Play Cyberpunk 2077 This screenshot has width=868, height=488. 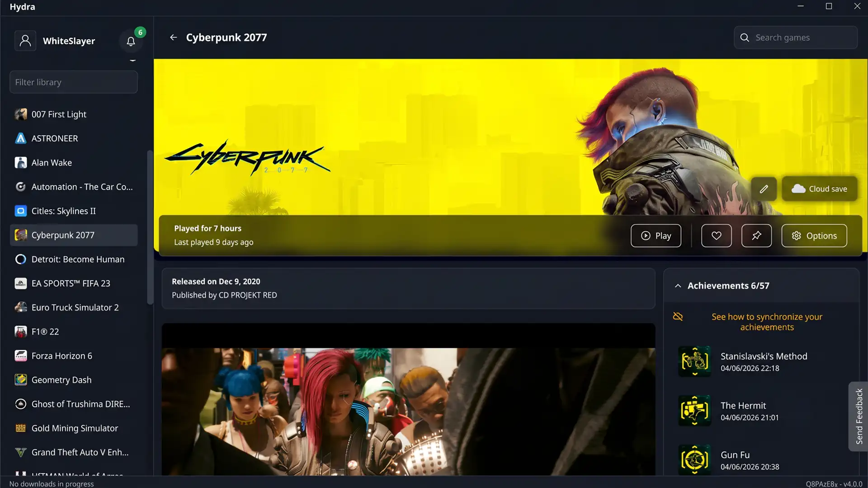point(656,236)
